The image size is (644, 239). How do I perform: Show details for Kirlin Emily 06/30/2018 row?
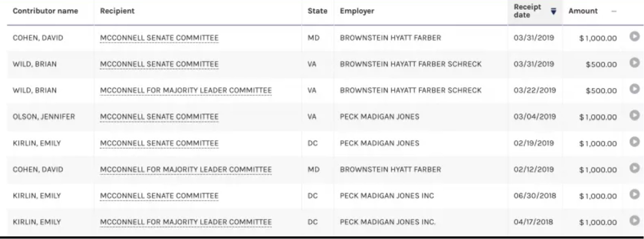click(x=634, y=194)
